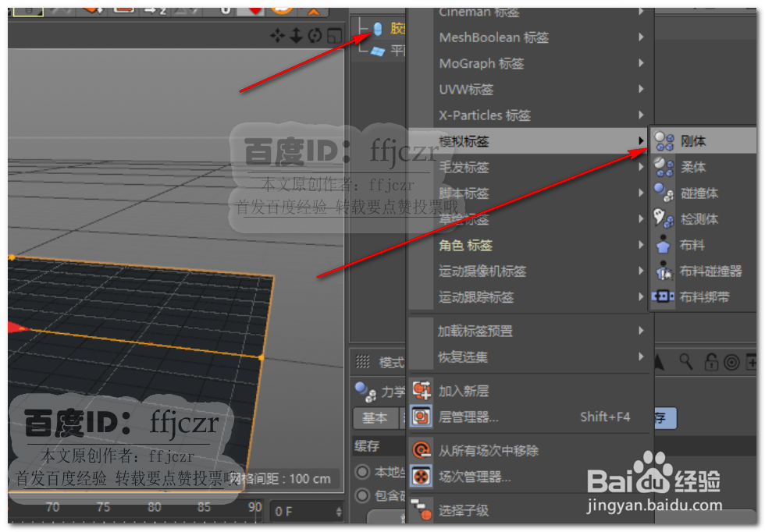The height and width of the screenshot is (532, 765).
Task: Click the 层管理器 icon
Action: point(421,417)
